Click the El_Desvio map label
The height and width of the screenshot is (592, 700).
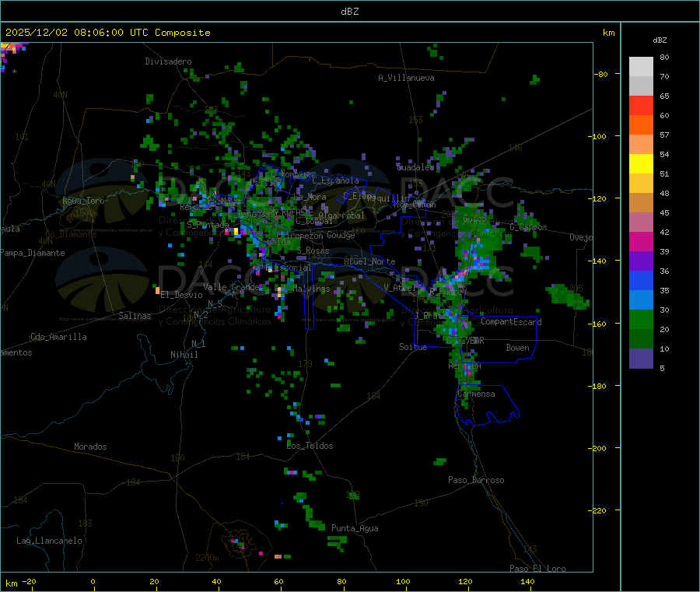182,295
